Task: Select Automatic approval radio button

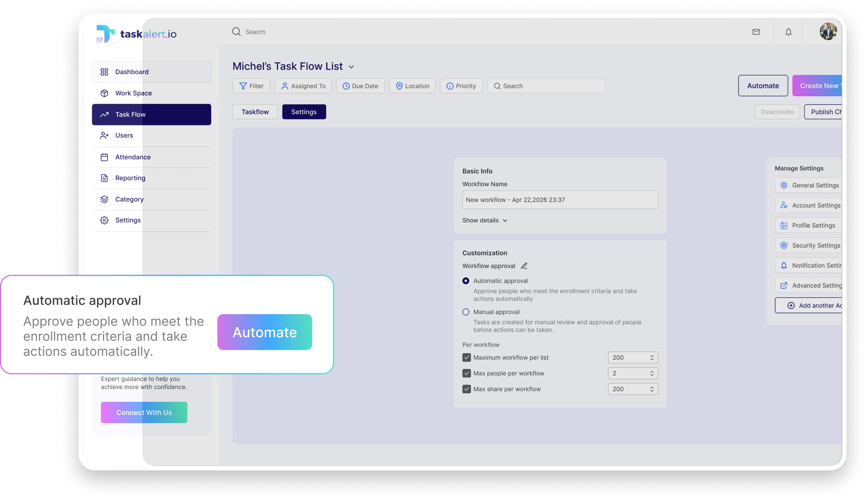Action: 466,281
